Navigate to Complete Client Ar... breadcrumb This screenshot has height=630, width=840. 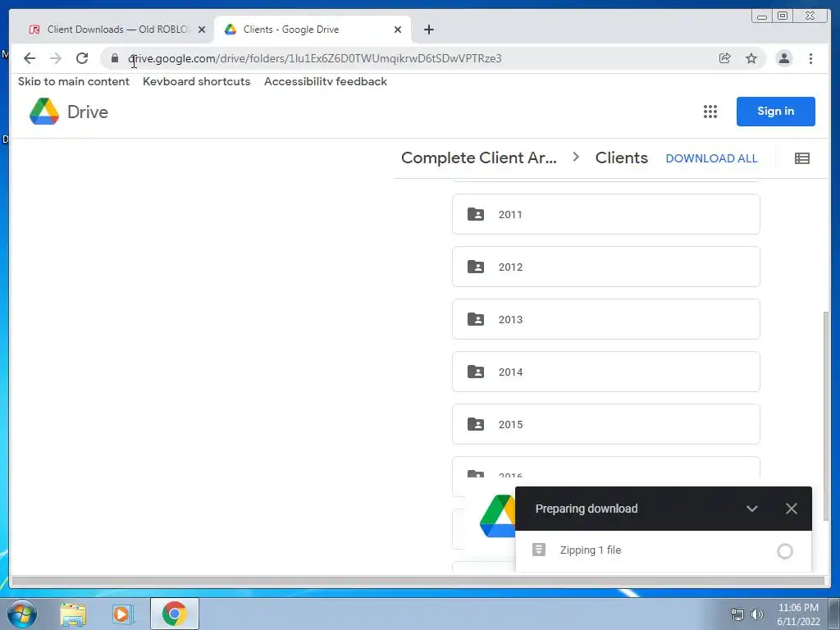[479, 158]
